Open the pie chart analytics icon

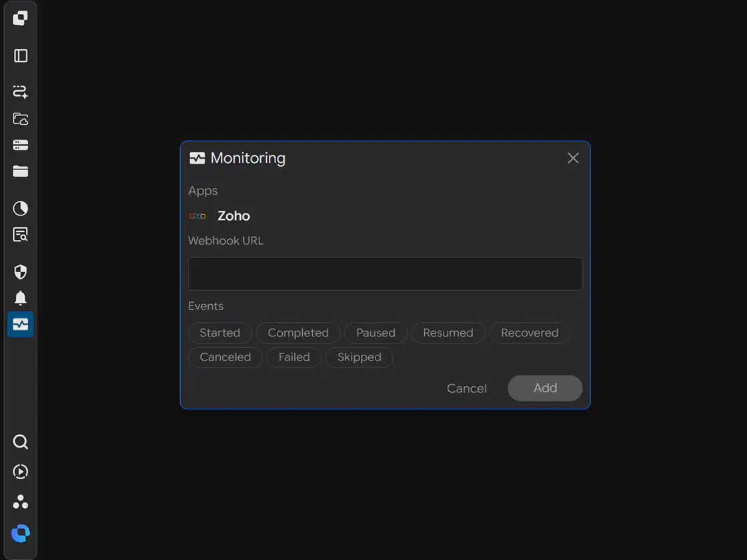tap(21, 208)
